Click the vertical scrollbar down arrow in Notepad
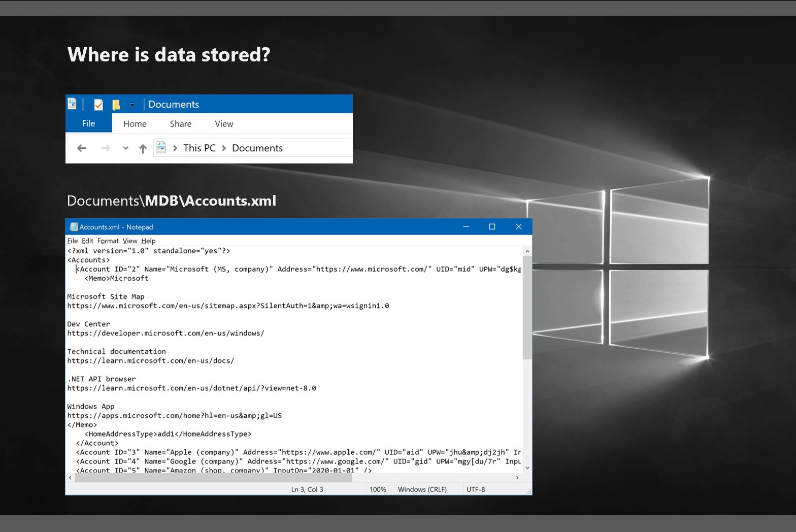 pos(527,468)
